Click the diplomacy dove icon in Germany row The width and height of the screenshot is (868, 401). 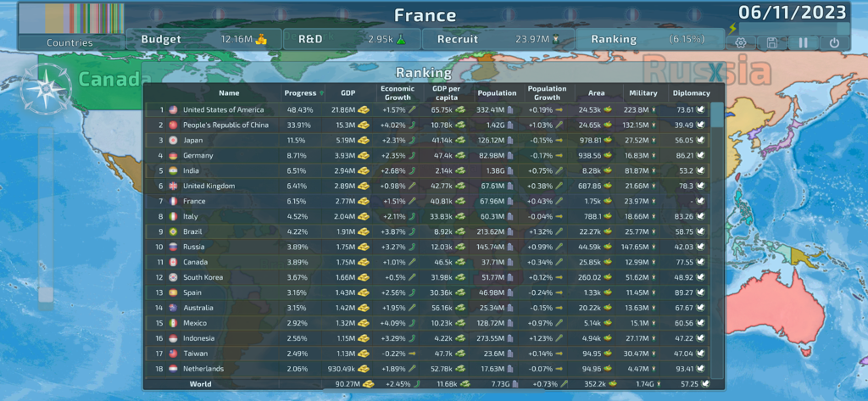click(x=701, y=156)
